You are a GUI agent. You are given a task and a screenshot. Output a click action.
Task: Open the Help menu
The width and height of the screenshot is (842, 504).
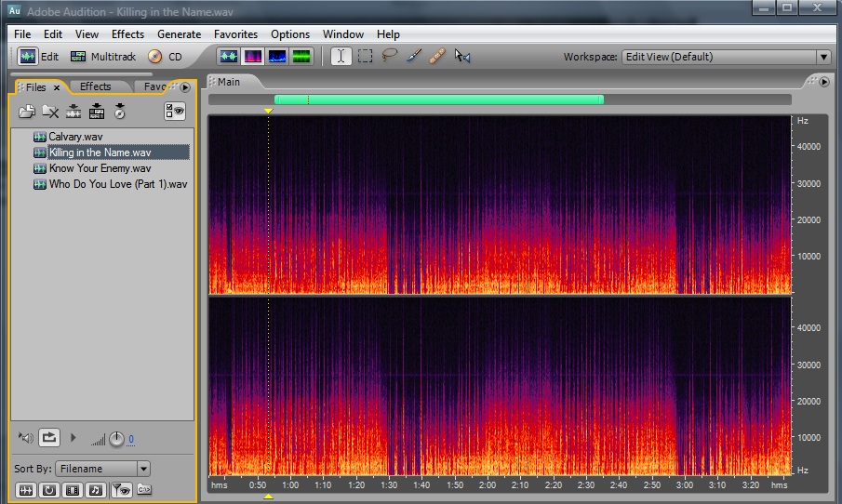388,33
